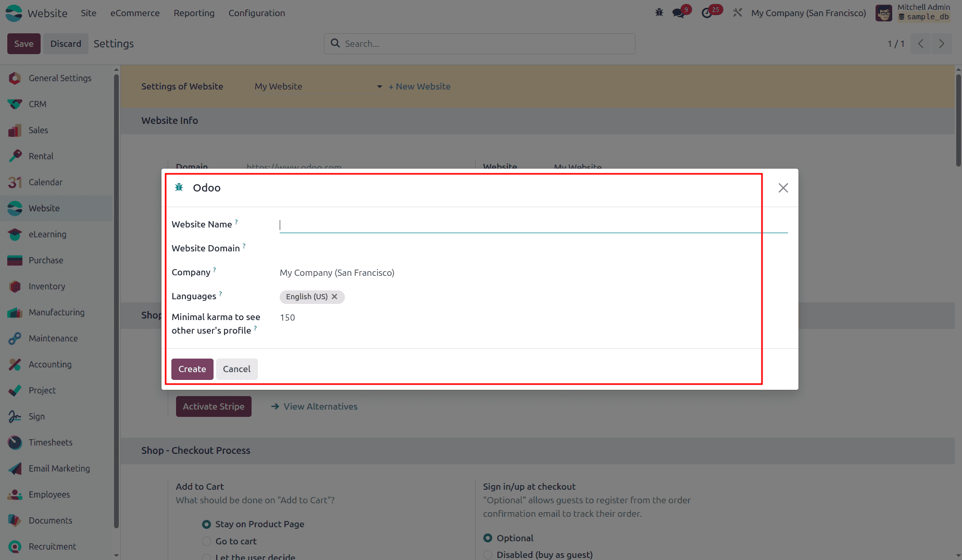Open the Rental key icon
The image size is (962, 560).
(x=15, y=156)
